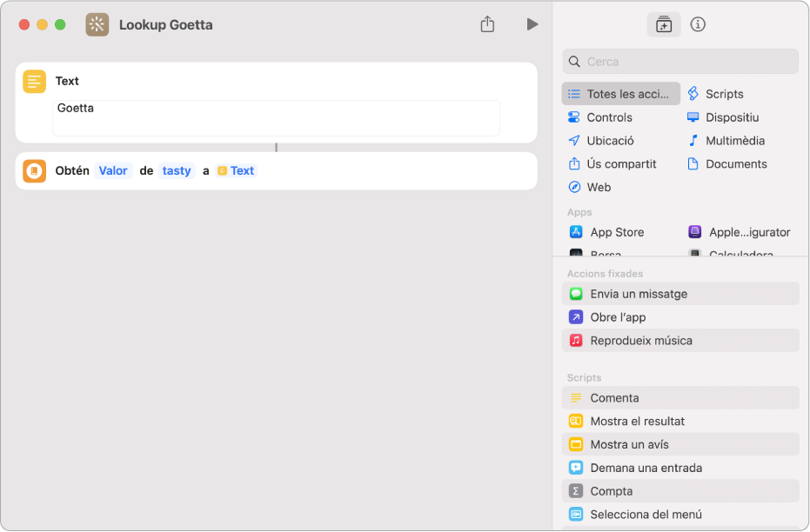Add the Obre l'app action
Image resolution: width=810 pixels, height=532 pixels.
tap(680, 316)
